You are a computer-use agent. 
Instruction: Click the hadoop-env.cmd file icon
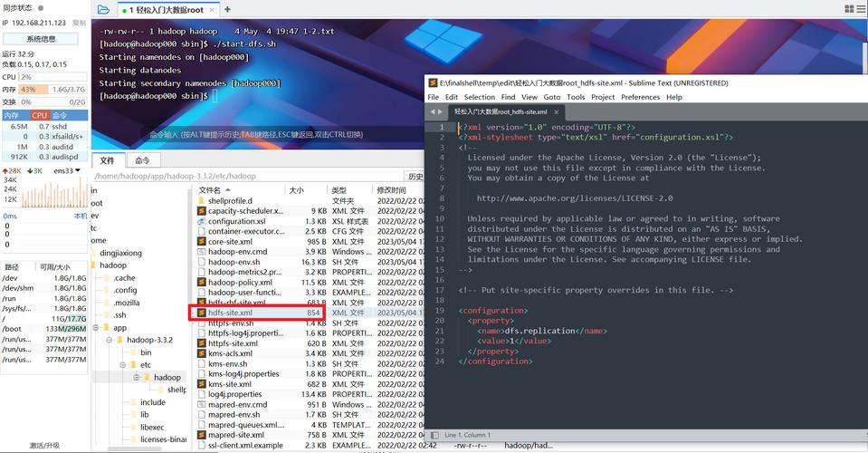(202, 252)
